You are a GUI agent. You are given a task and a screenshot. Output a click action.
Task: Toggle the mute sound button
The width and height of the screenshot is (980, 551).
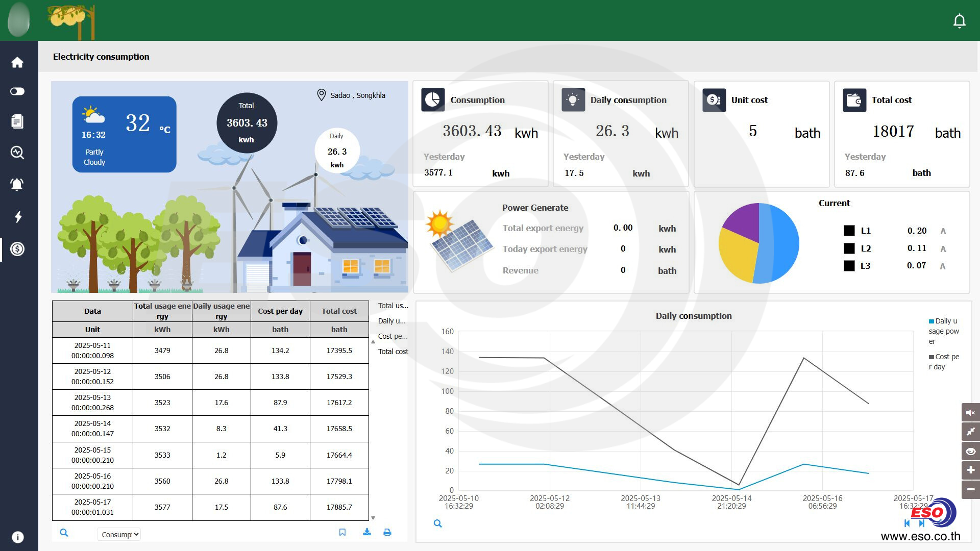click(x=970, y=412)
